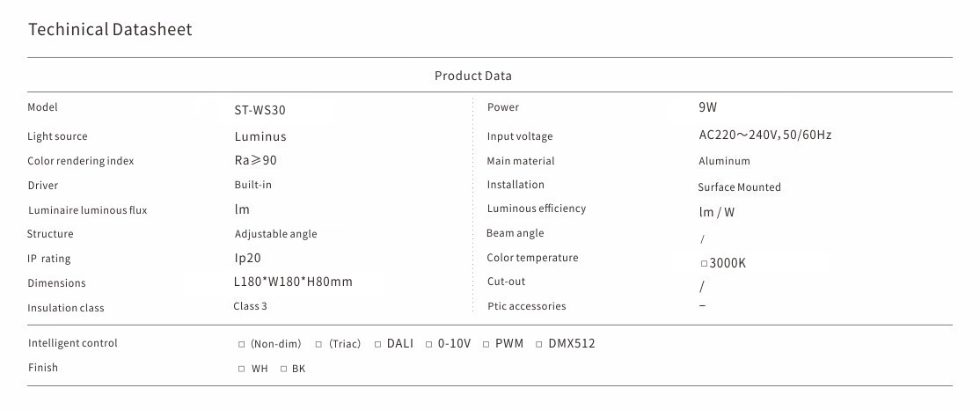Tick the DMX512 checkbox

pos(539,344)
